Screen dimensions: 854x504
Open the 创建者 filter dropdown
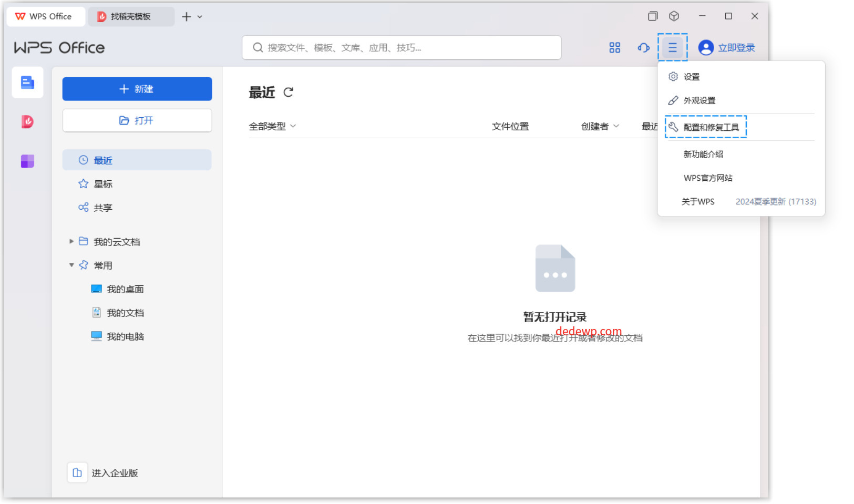click(x=600, y=126)
